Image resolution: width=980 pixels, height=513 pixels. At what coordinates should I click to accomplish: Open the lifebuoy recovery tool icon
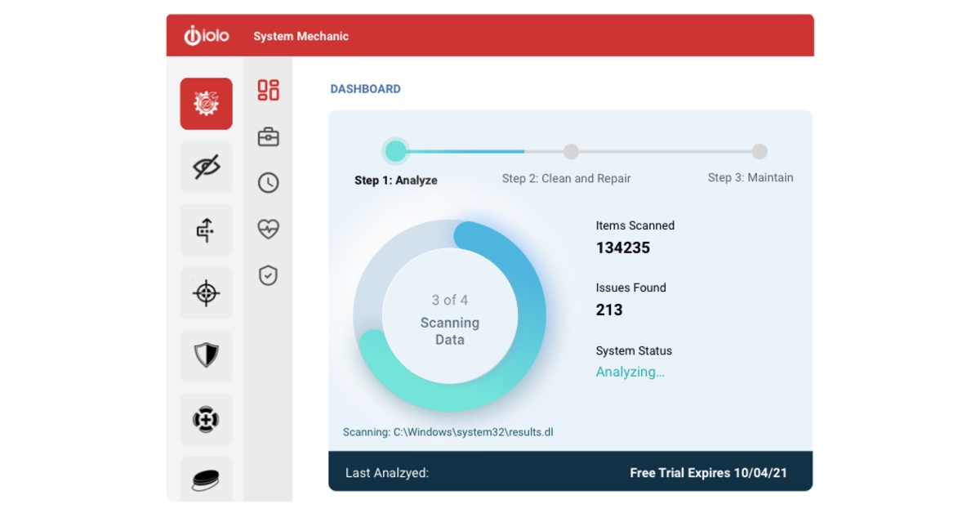pos(206,419)
